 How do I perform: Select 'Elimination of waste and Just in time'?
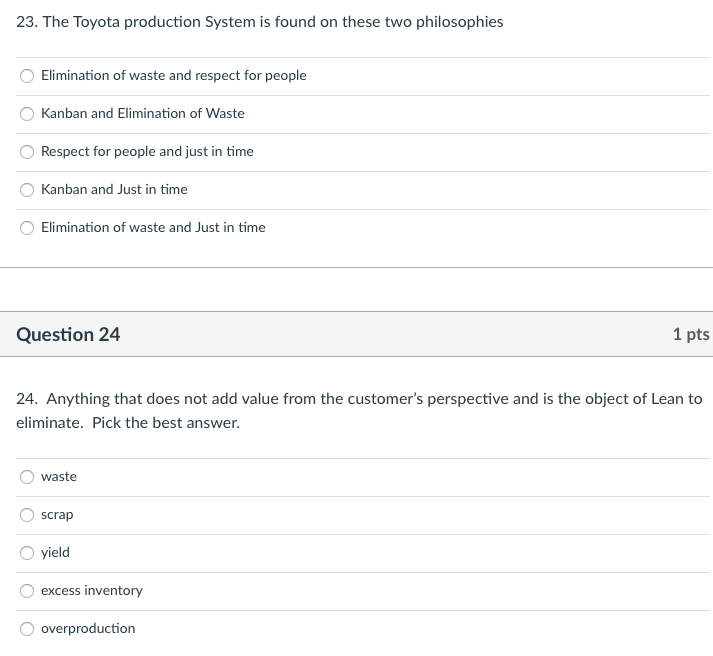pyautogui.click(x=27, y=228)
